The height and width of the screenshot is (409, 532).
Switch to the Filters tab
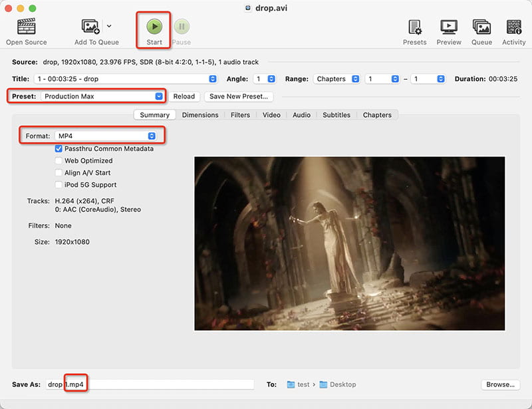point(240,115)
